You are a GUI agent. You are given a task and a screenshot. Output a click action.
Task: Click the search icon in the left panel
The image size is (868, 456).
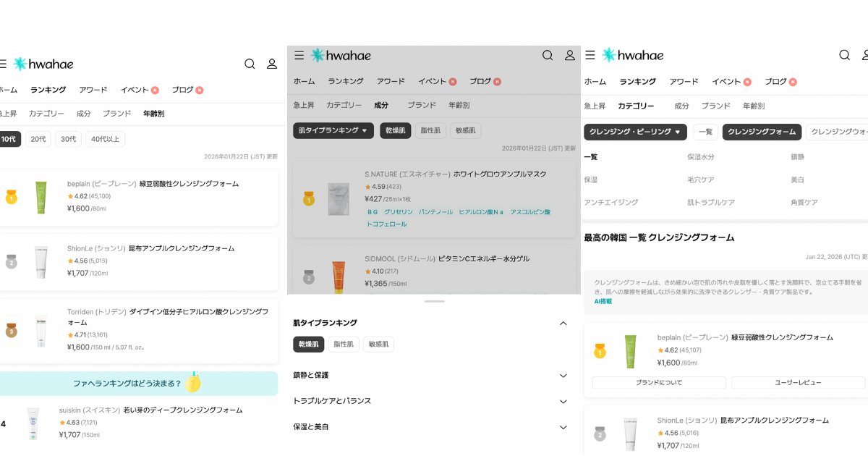tap(250, 64)
